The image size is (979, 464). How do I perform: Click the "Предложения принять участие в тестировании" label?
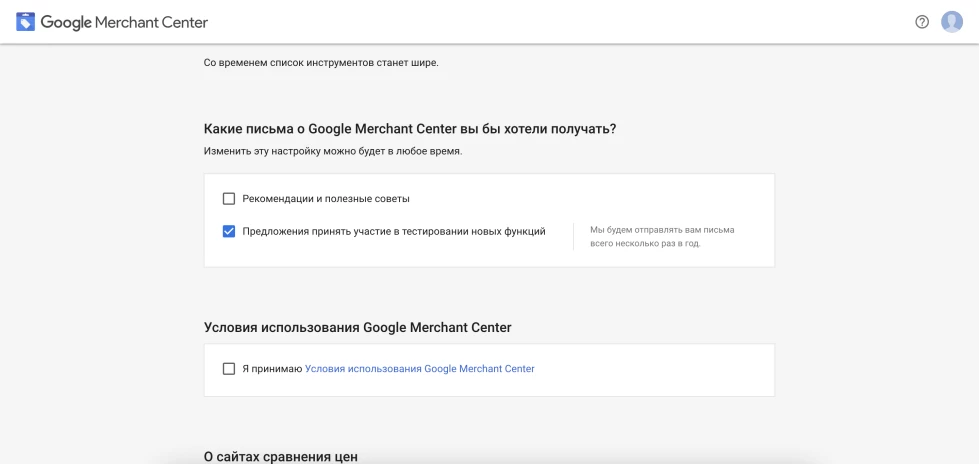[394, 232]
